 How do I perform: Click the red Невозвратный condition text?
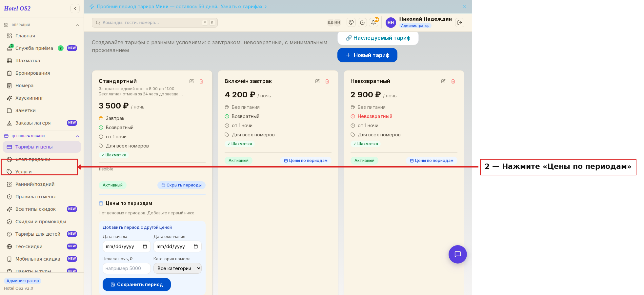[375, 116]
